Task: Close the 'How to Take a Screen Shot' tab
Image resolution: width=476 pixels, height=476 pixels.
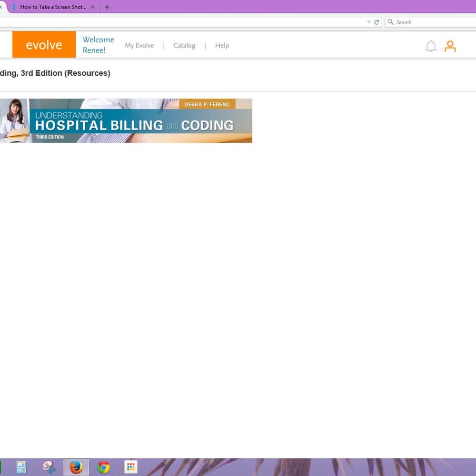Action: click(92, 7)
